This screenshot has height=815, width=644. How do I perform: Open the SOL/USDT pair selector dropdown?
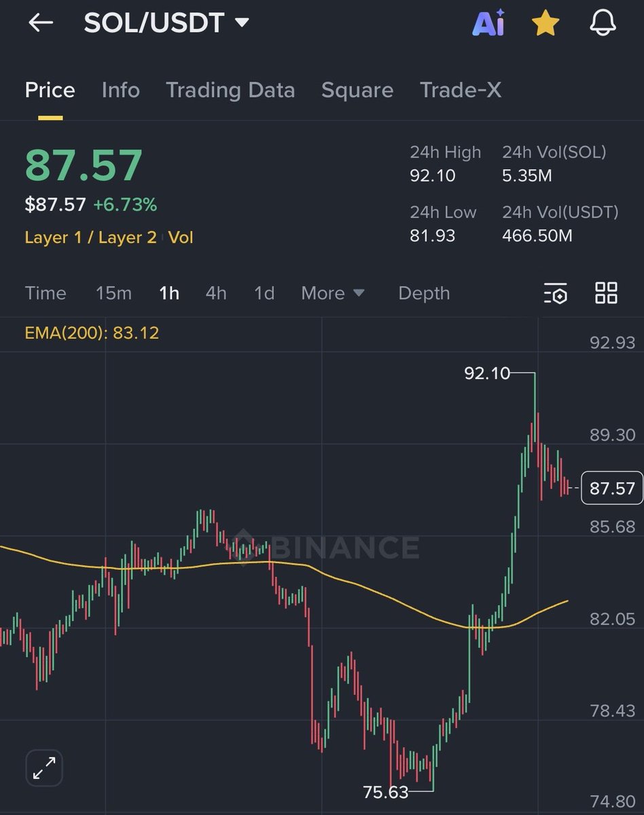pyautogui.click(x=166, y=23)
